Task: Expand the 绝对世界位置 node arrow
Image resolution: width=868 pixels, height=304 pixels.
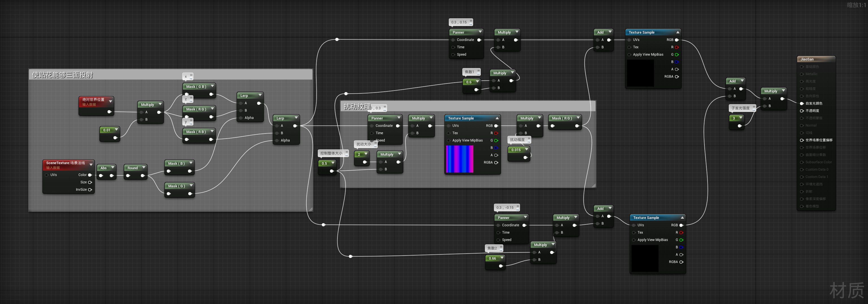Action: tap(110, 101)
